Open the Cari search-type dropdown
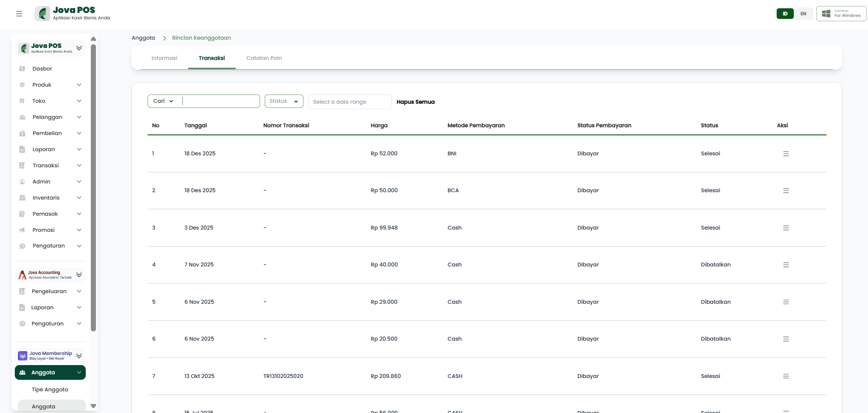The width and height of the screenshot is (868, 413). click(164, 101)
